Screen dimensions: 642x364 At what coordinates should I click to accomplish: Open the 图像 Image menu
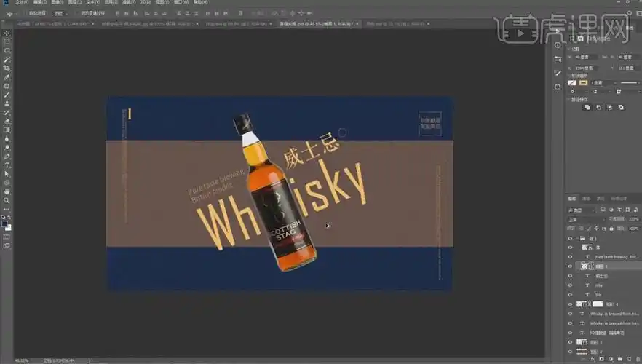click(x=58, y=2)
